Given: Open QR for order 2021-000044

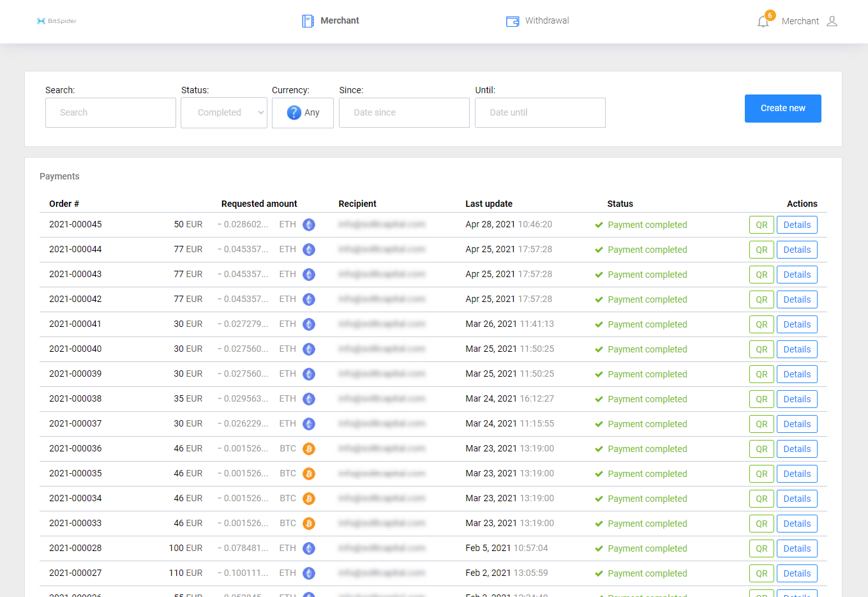Looking at the screenshot, I should (761, 250).
